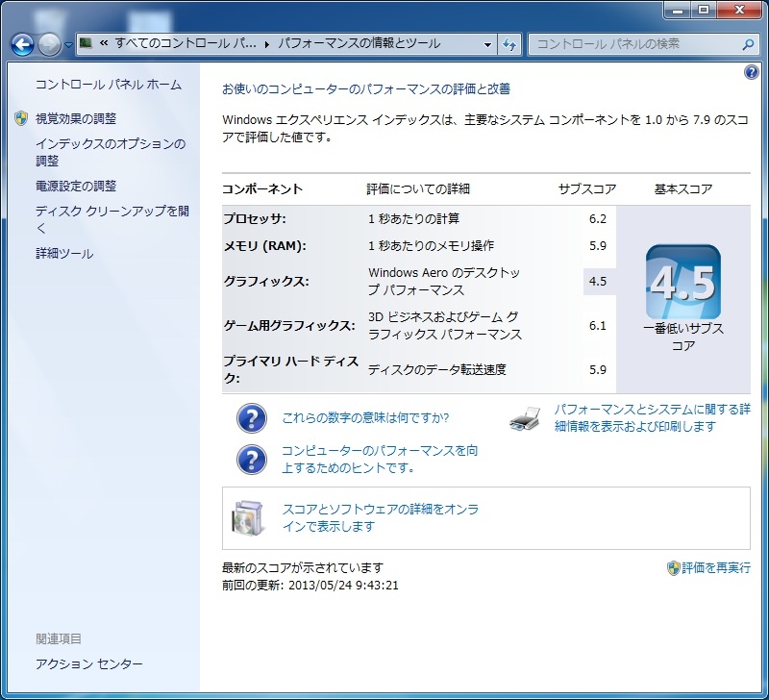Click the 前回の更新: 2013/05/24 9:43:21 text

310,586
